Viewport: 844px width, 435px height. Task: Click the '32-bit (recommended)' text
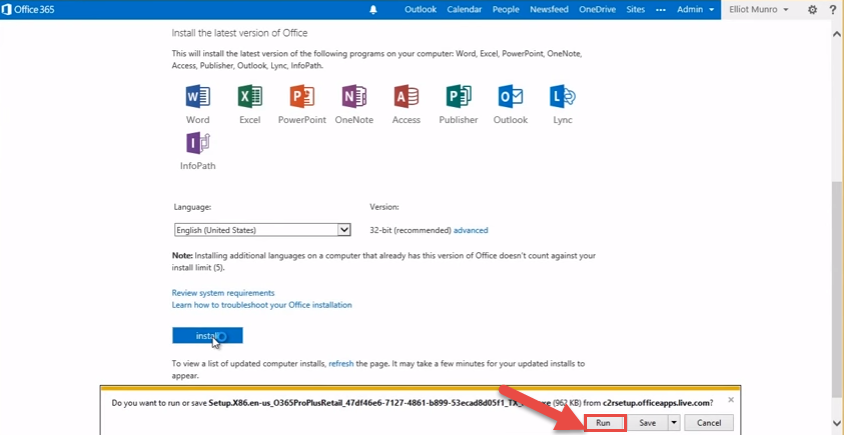click(x=410, y=230)
